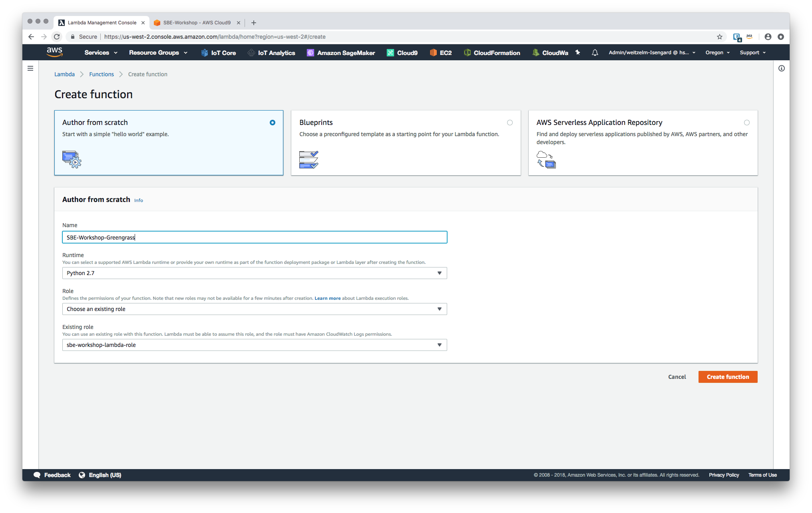812x513 pixels.
Task: Open the IoT Analytics service shortcut
Action: pos(271,53)
